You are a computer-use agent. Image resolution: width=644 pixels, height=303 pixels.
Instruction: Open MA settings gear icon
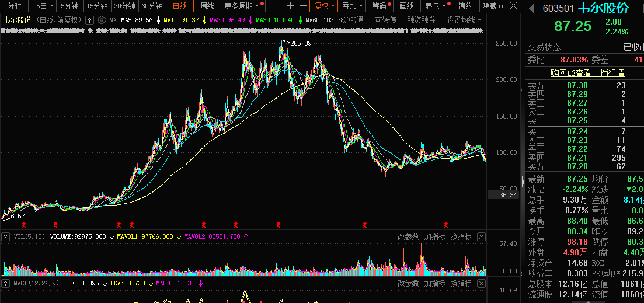coord(102,20)
